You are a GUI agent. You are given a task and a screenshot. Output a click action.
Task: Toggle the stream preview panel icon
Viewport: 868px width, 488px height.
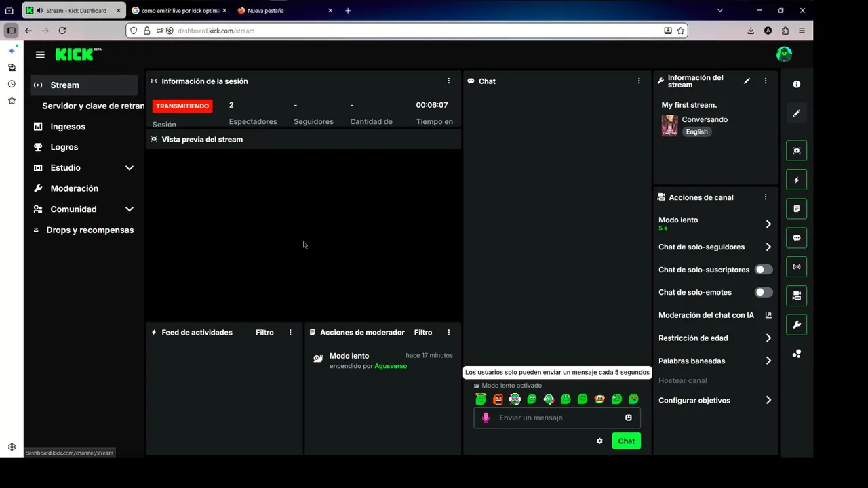click(x=797, y=150)
